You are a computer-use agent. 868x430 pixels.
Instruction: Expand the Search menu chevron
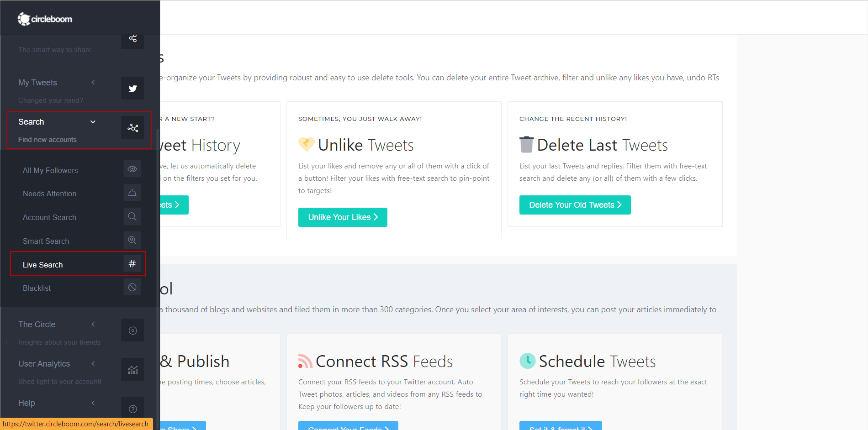click(93, 122)
